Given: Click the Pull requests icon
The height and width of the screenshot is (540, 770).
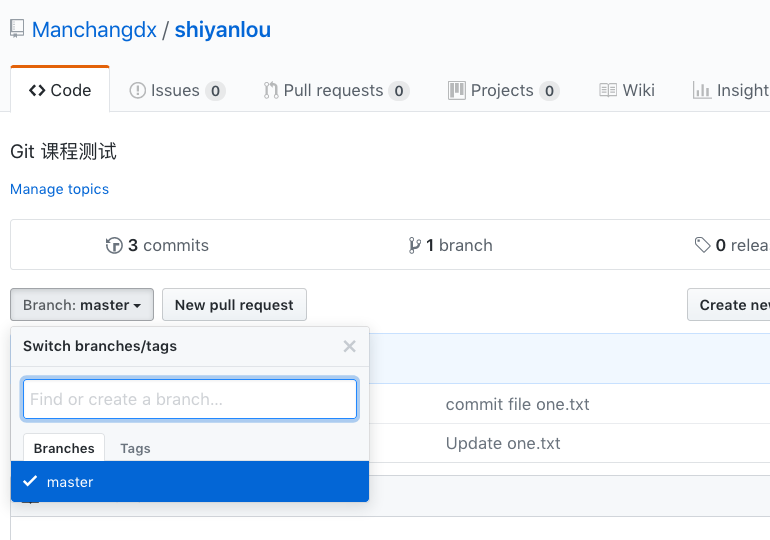Looking at the screenshot, I should 270,90.
